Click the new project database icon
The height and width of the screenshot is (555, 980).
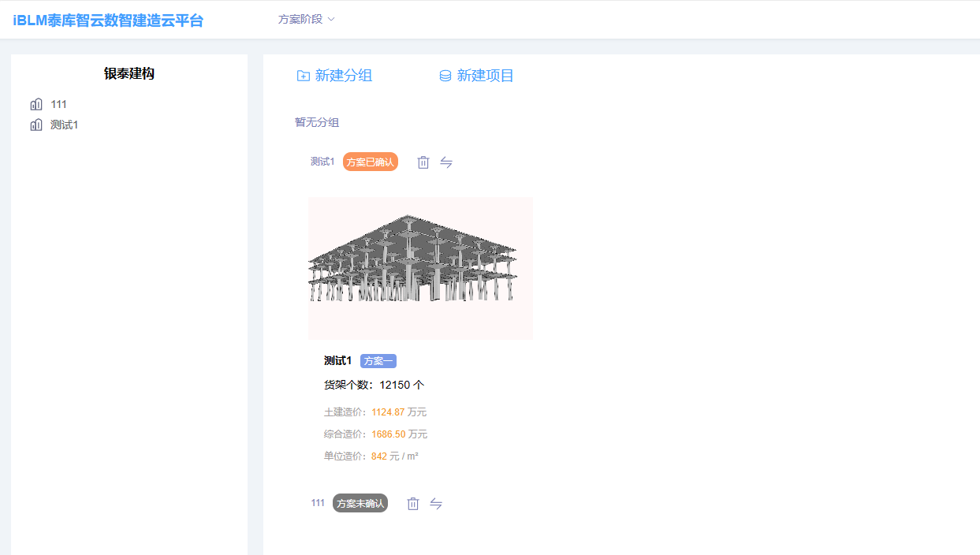[445, 76]
